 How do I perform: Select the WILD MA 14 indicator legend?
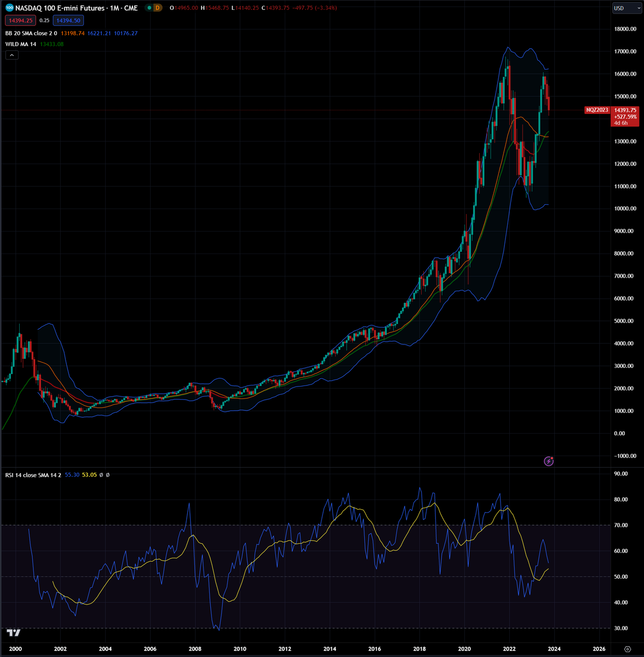pyautogui.click(x=21, y=44)
